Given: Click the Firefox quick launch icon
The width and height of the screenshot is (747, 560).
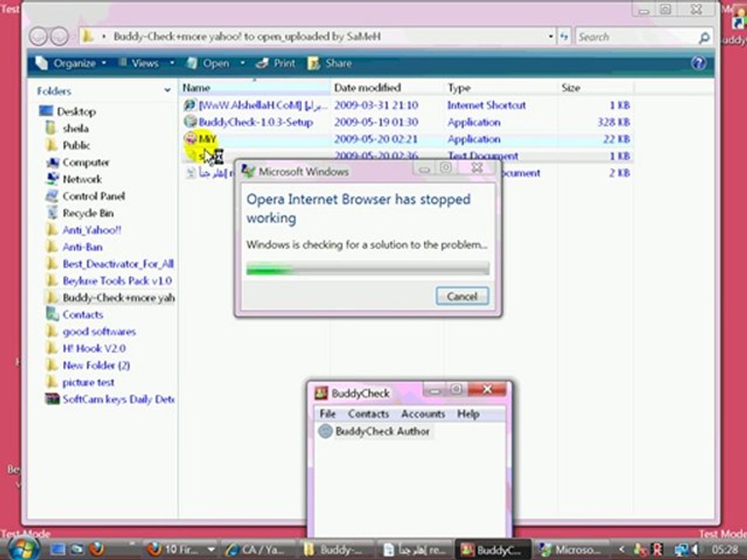Looking at the screenshot, I should (96, 548).
